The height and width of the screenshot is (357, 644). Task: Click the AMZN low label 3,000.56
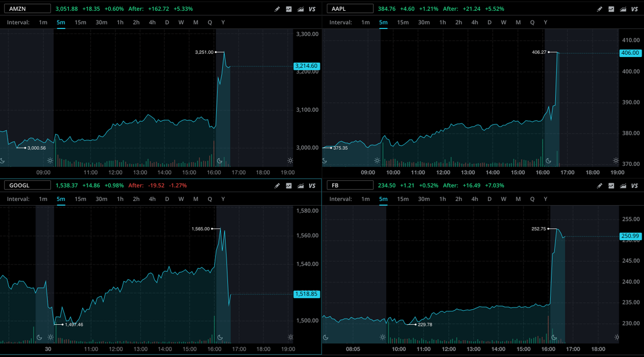pos(36,148)
